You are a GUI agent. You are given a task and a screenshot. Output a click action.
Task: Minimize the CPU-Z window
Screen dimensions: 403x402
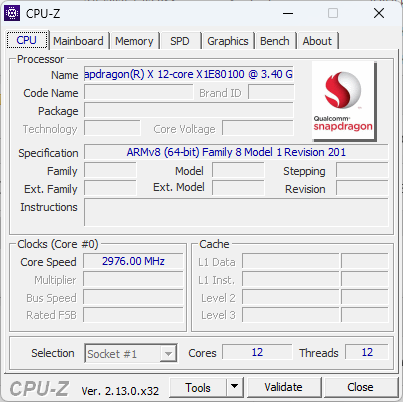(x=288, y=13)
